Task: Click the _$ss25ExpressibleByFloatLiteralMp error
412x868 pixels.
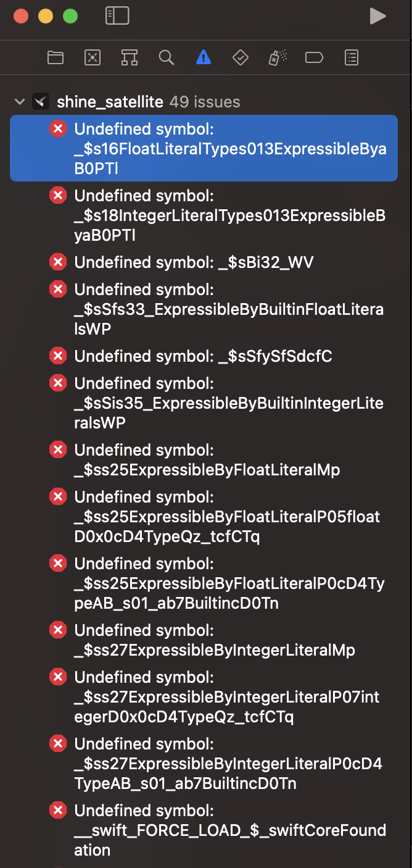Action: [207, 460]
